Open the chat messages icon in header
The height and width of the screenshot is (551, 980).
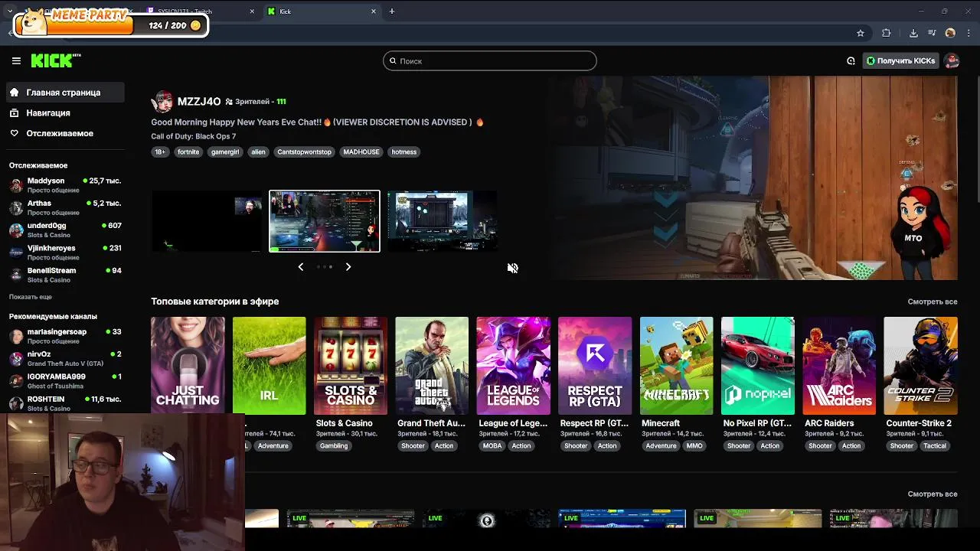click(851, 60)
